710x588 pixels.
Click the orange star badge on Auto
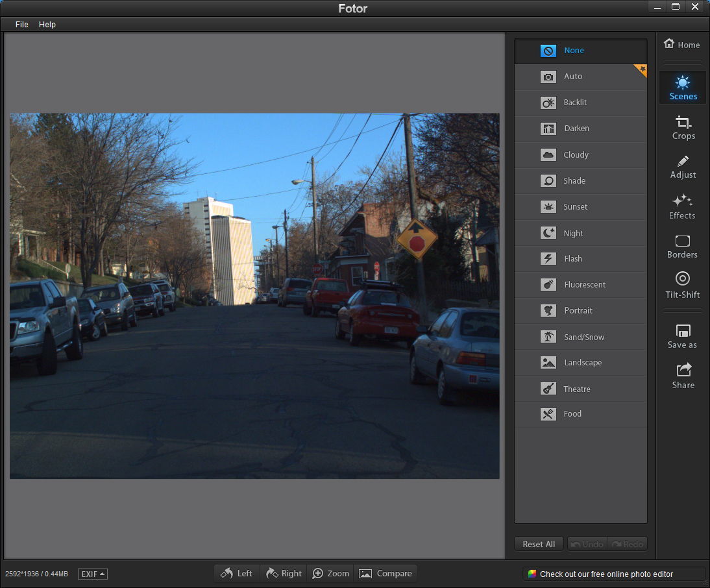click(641, 69)
